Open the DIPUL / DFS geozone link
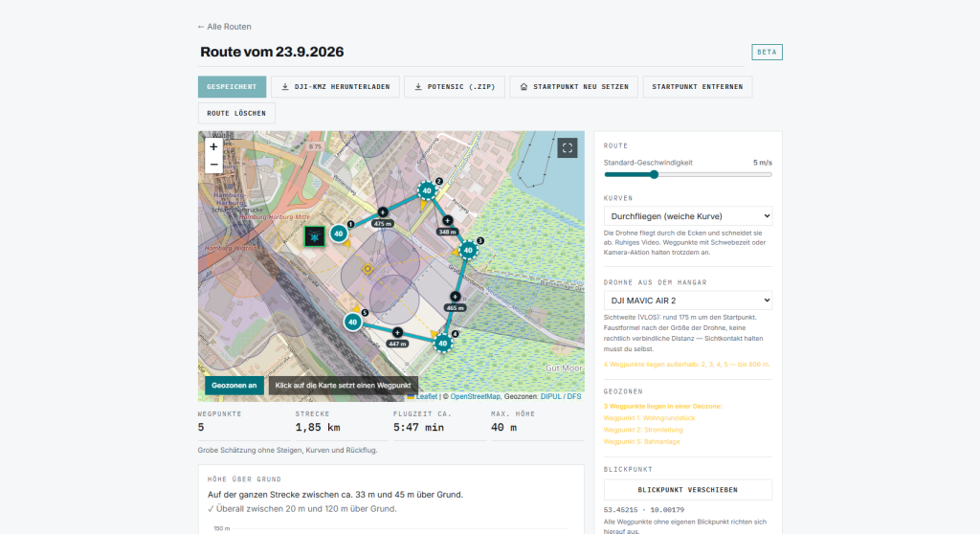Screen dimensions: 980x534 pos(561,396)
